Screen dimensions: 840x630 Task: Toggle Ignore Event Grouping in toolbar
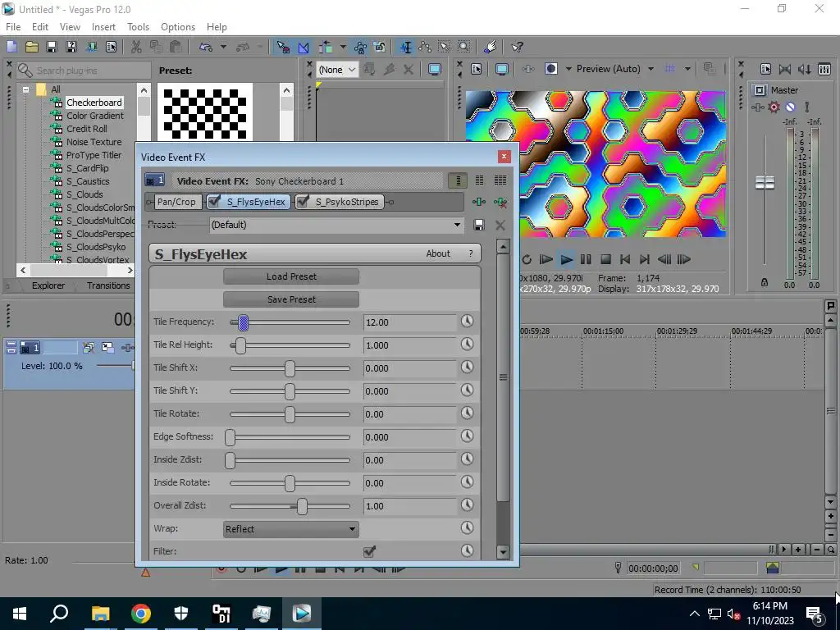click(x=379, y=47)
